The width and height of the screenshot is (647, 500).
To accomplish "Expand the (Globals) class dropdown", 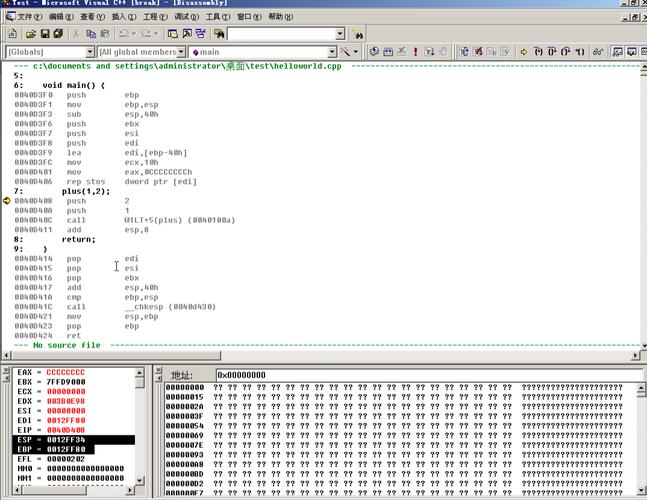I will point(90,52).
